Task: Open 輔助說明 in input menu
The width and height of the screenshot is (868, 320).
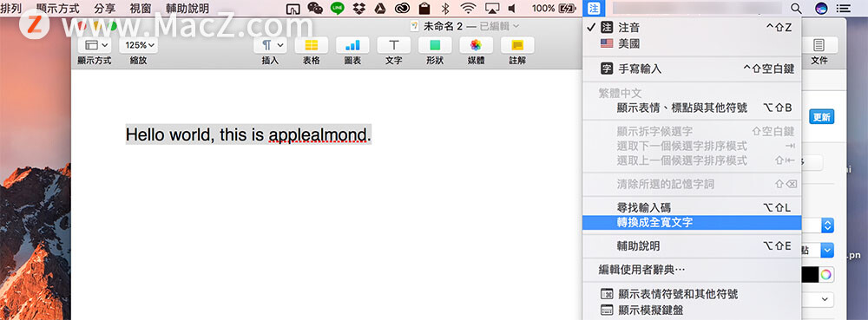Action: 692,246
